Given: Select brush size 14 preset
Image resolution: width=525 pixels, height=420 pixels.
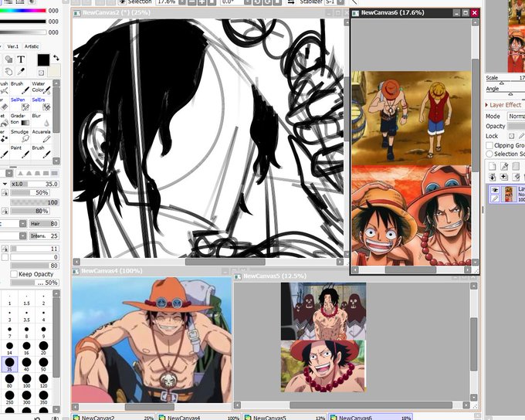Looking at the screenshot, I should 9,347.
